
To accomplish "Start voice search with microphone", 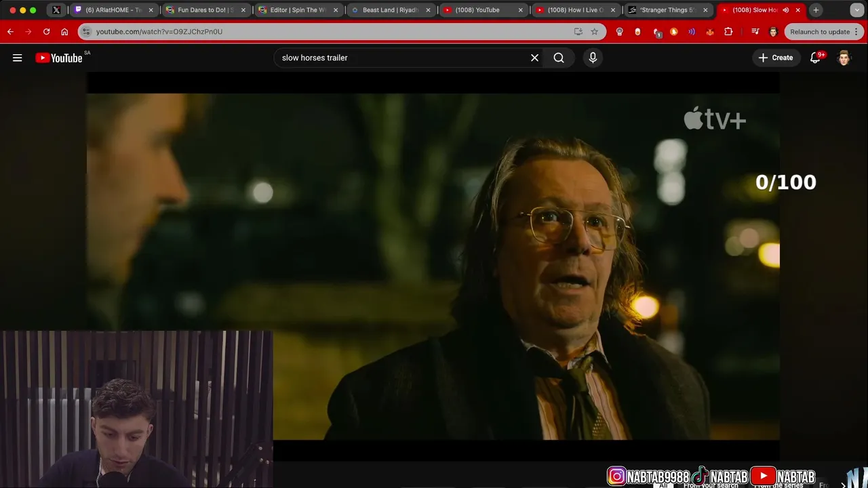I will click(x=593, y=58).
